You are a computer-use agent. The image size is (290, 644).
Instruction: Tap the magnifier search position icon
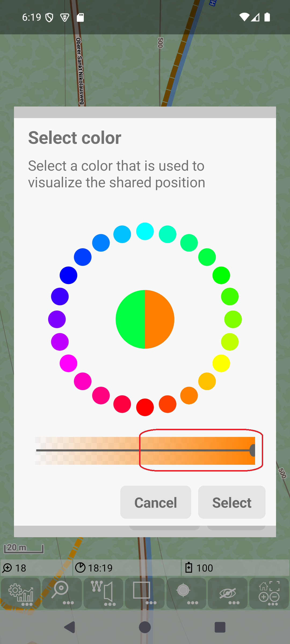pos(62,593)
